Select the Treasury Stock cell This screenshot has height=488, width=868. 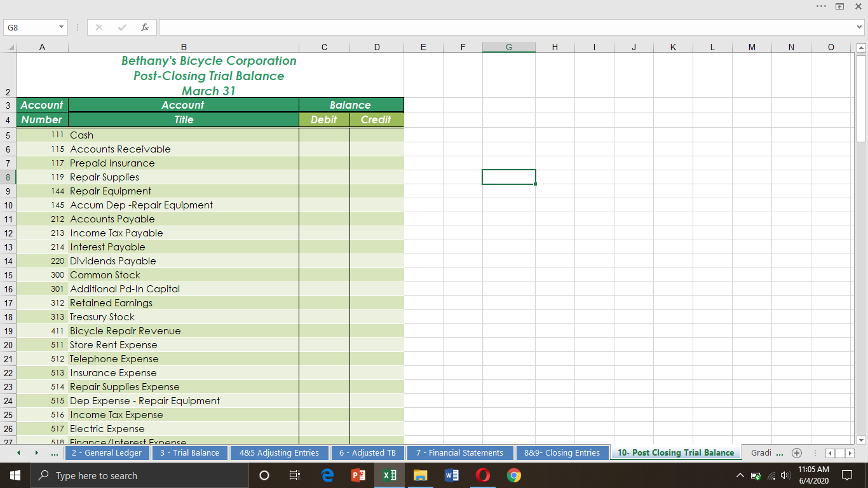coord(184,316)
